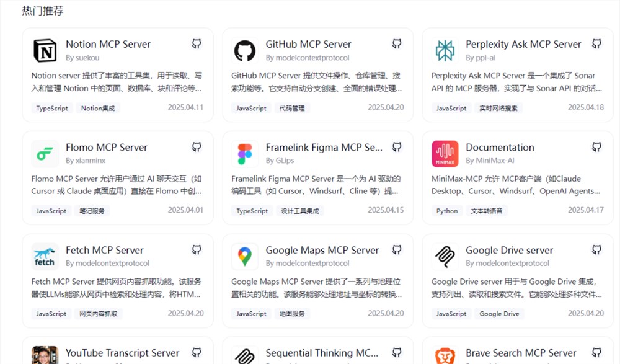The height and width of the screenshot is (364, 620).
Task: Click the Brave Search lion icon
Action: point(445,355)
